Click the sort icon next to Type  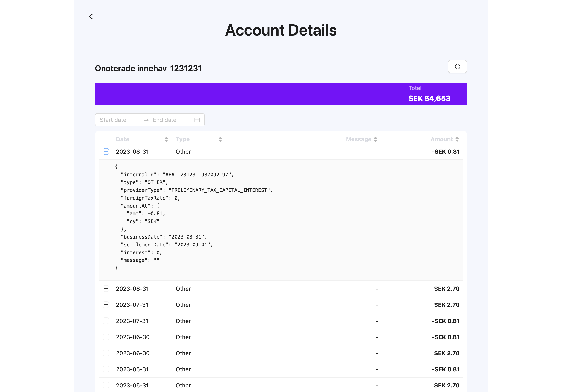[220, 139]
